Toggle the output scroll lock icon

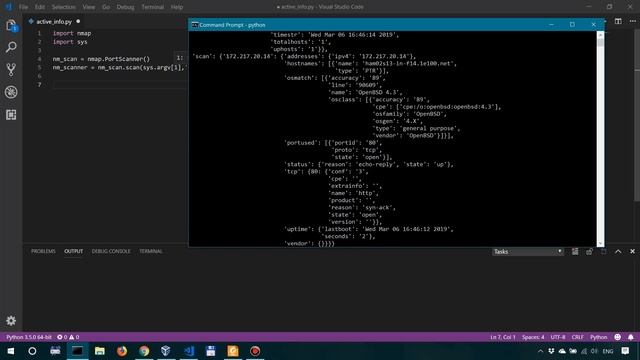589,251
